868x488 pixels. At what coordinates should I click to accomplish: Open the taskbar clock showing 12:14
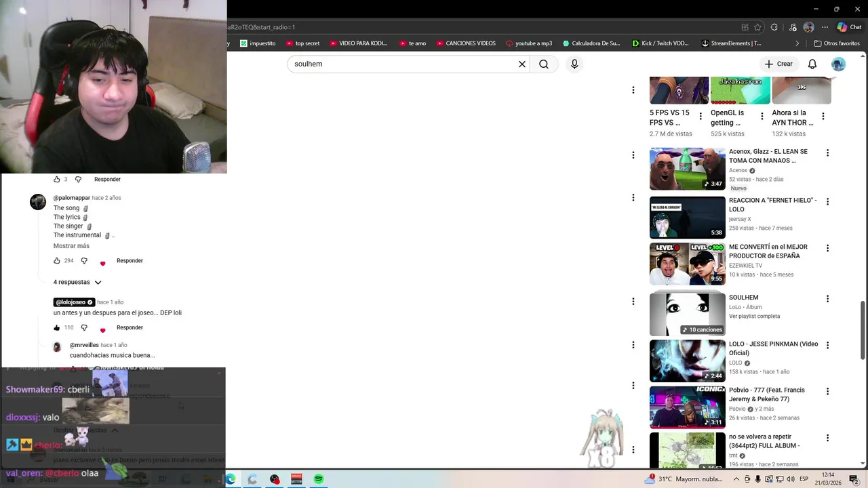pyautogui.click(x=827, y=479)
